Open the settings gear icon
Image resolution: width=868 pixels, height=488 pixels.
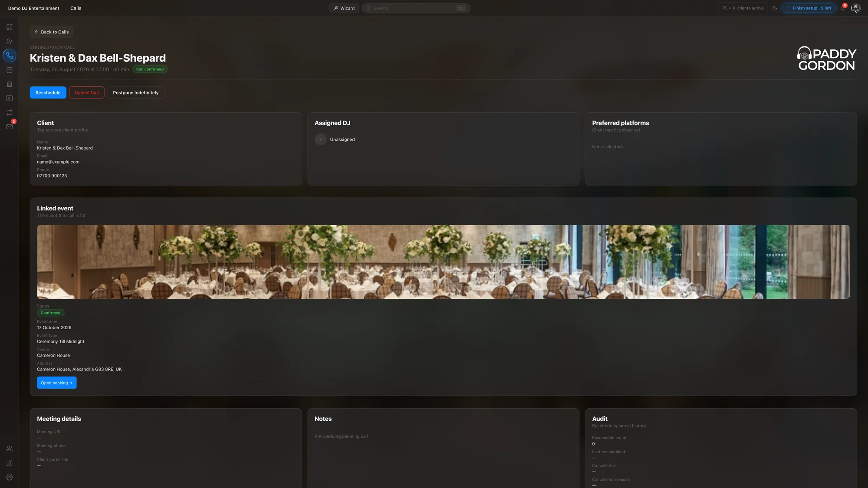pos(10,477)
